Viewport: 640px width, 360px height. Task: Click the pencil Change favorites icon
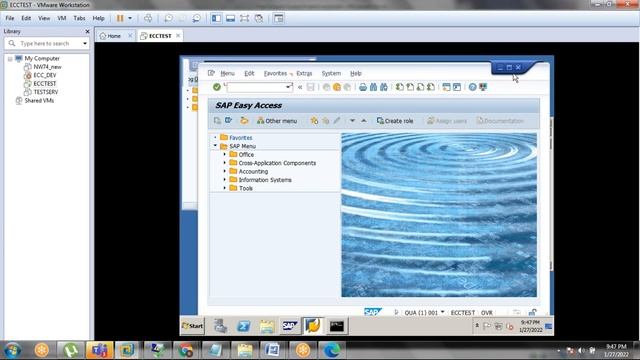(337, 121)
